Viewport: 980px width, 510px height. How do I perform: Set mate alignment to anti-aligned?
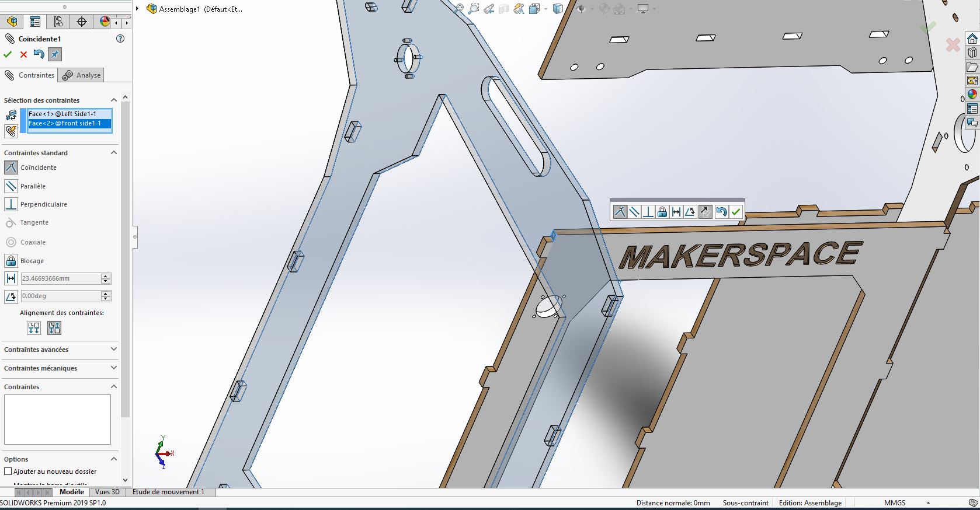tap(54, 328)
